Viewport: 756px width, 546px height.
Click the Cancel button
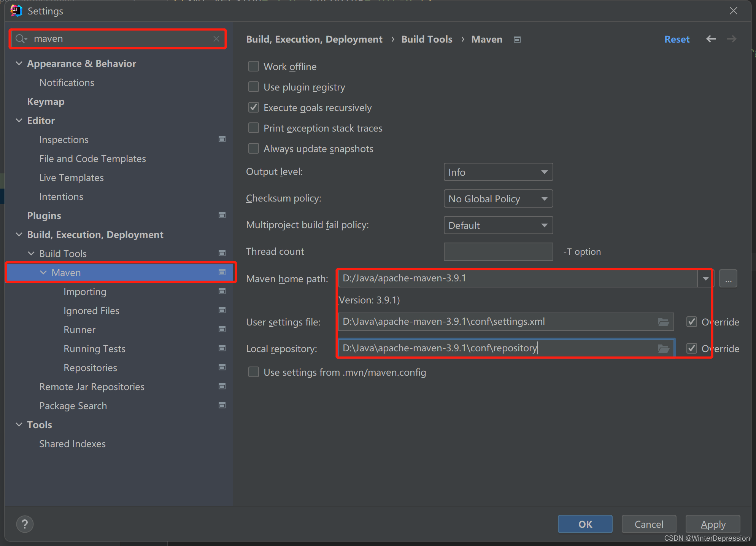pos(649,524)
